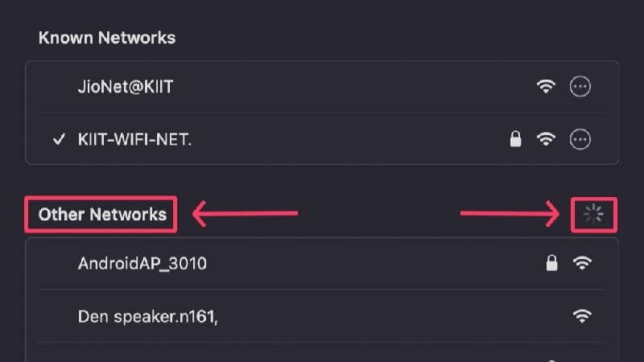
Task: Join the AndroidAP_3010 network
Action: pos(142,262)
